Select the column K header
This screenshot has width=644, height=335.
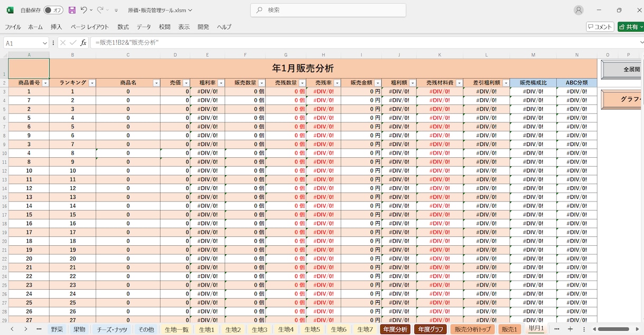pos(440,55)
